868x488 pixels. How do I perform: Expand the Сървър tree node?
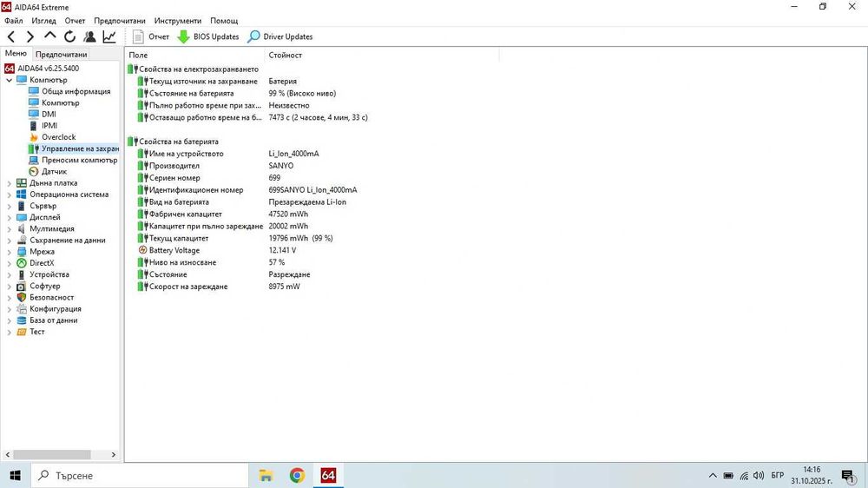pyautogui.click(x=9, y=206)
